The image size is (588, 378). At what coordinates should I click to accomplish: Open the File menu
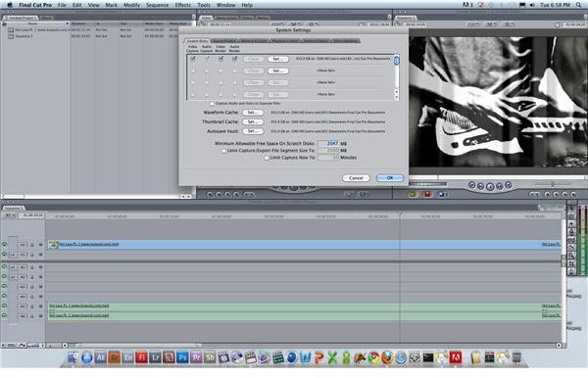point(62,5)
